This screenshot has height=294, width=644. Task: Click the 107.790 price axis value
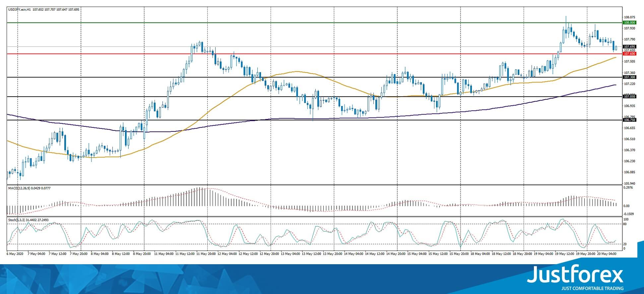point(629,39)
